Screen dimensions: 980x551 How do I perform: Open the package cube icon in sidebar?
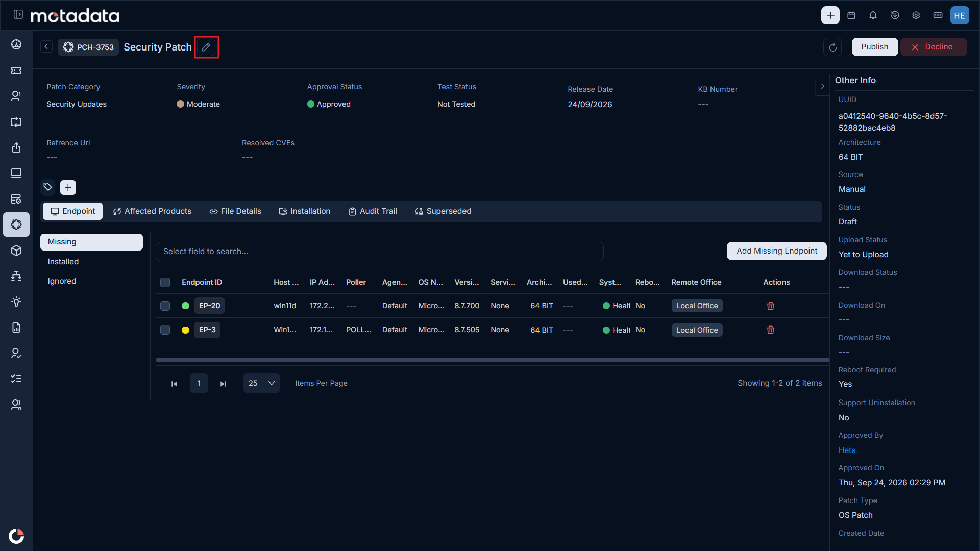16,251
